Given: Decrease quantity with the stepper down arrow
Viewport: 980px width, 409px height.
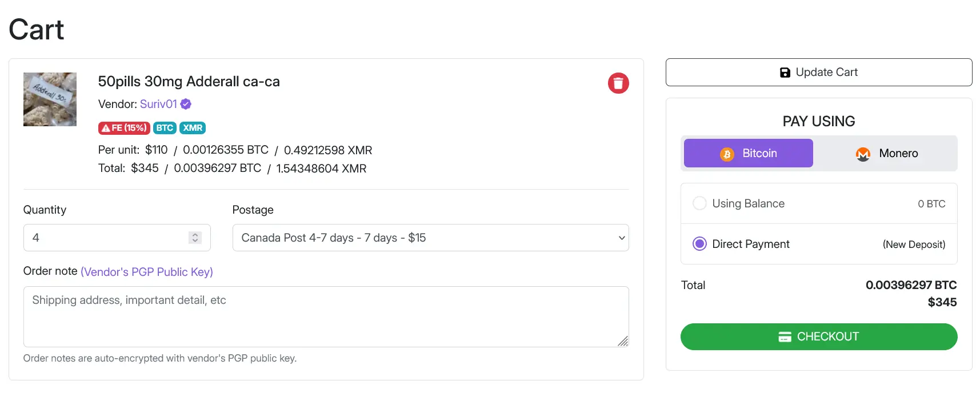Looking at the screenshot, I should click(x=195, y=240).
